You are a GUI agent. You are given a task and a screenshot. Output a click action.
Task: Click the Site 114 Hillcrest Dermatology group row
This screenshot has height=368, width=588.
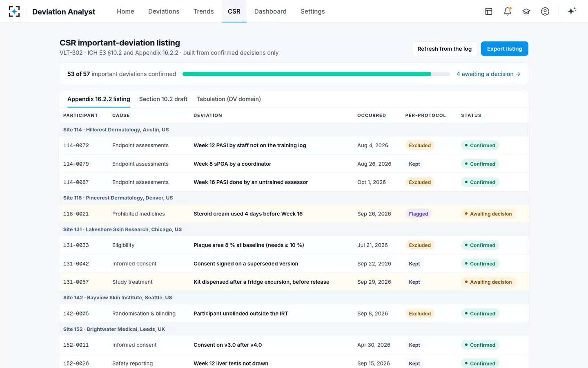point(294,130)
